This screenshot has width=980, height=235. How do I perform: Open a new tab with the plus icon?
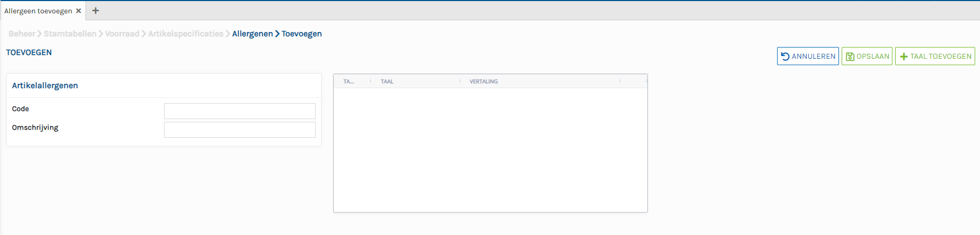pos(96,11)
